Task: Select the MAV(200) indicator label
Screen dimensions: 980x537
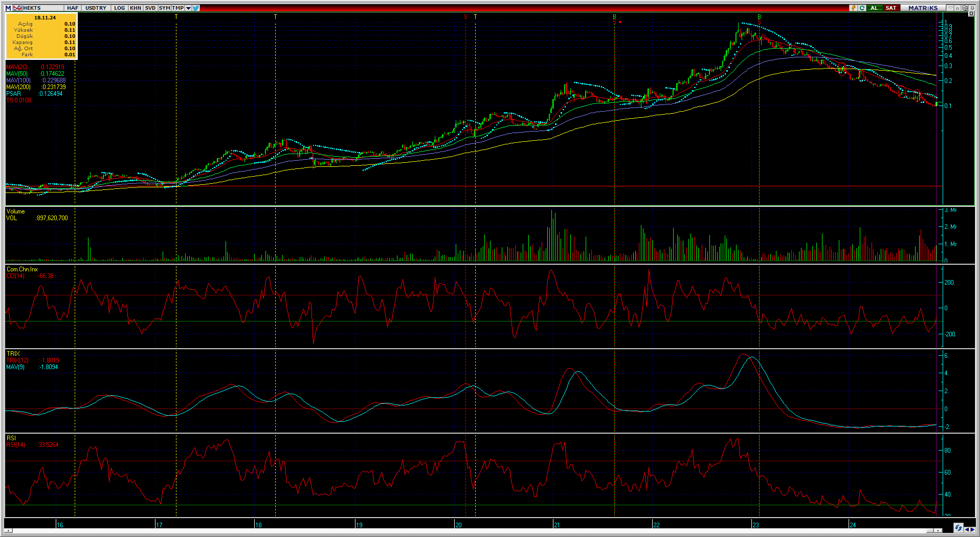Action: (18, 87)
